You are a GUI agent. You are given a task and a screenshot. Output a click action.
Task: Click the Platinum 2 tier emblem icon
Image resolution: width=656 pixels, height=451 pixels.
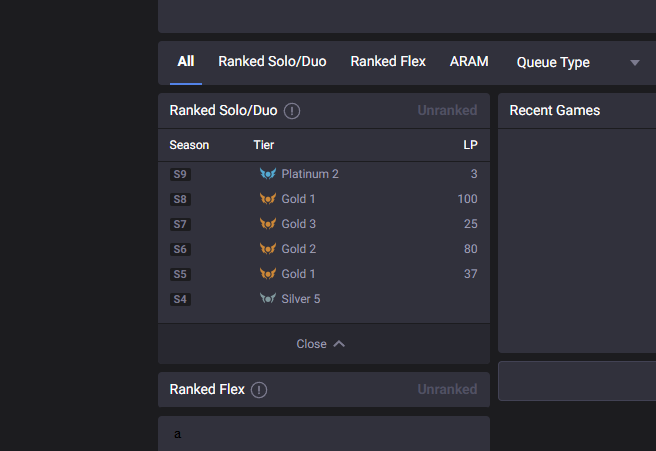click(268, 174)
